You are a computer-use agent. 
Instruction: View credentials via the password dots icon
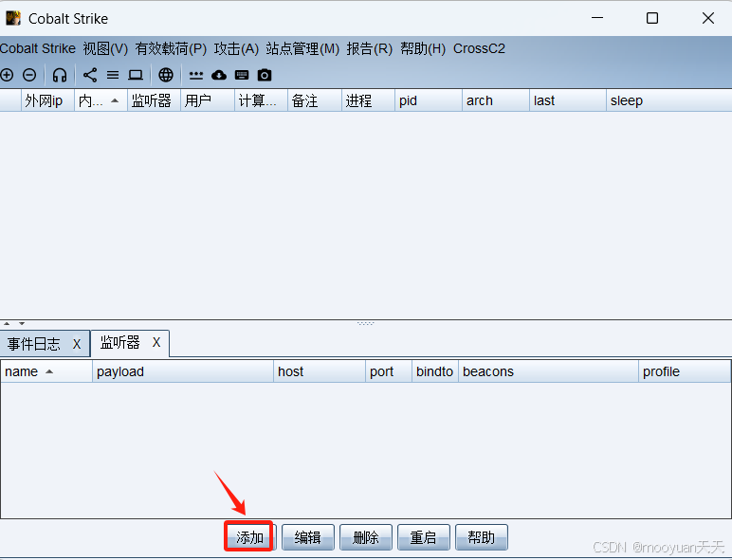pyautogui.click(x=196, y=75)
